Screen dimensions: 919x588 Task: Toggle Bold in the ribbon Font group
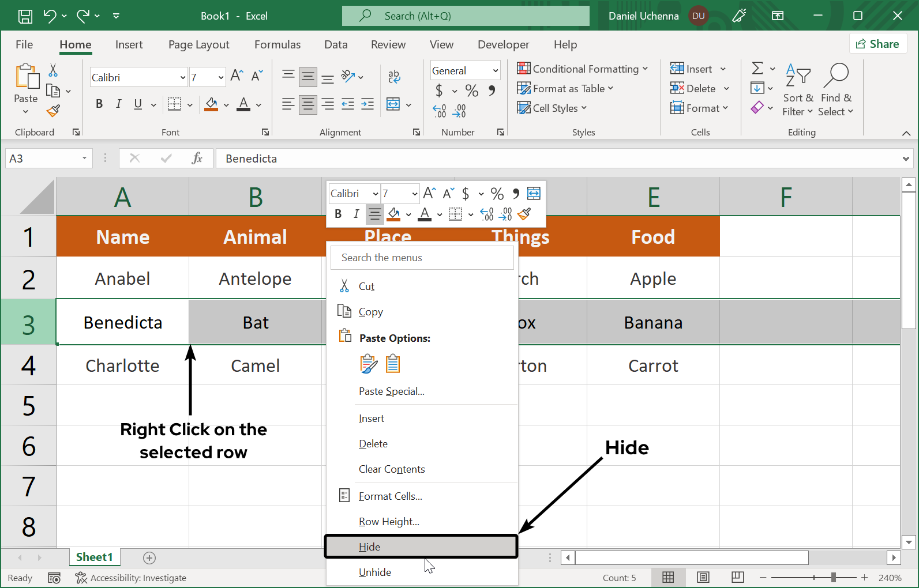(x=99, y=104)
